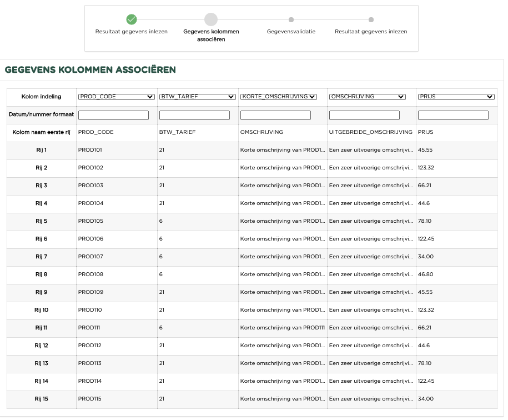
Task: Open the OMSCHRIJVING column dropdown
Action: click(367, 97)
